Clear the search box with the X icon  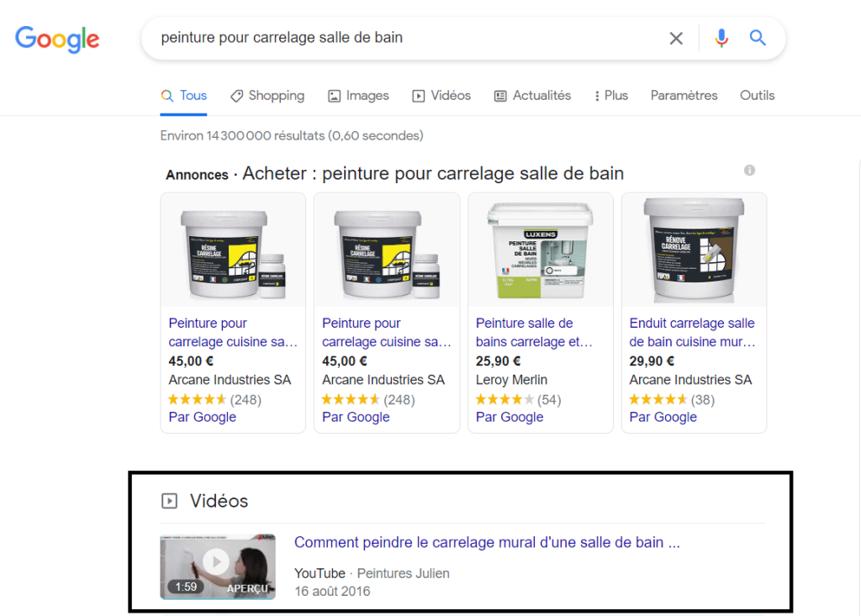(676, 39)
